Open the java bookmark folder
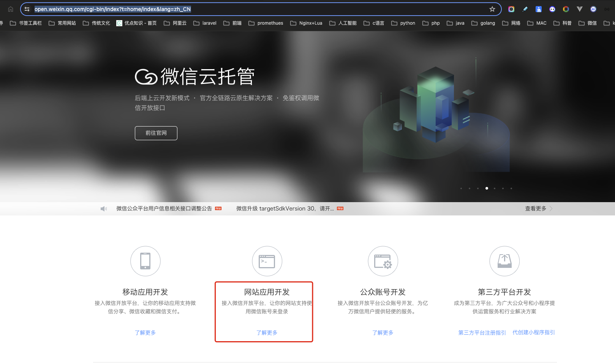This screenshot has height=364, width=615. [455, 23]
